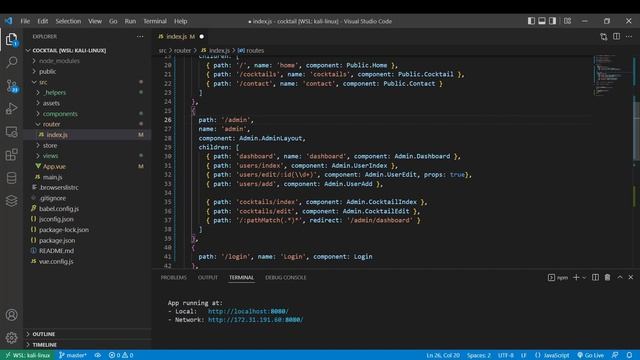Open the Extensions view
This screenshot has width=640, height=360.
pos(11,155)
